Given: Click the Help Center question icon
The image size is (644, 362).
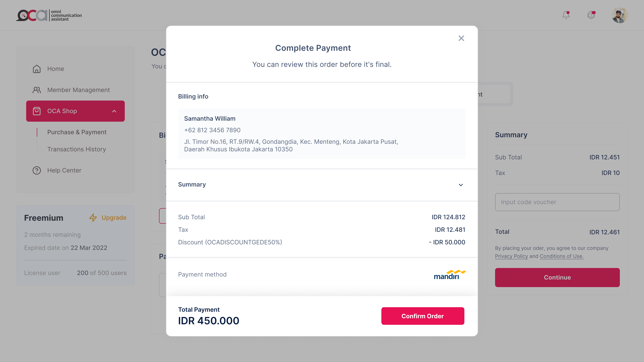Looking at the screenshot, I should (x=37, y=170).
